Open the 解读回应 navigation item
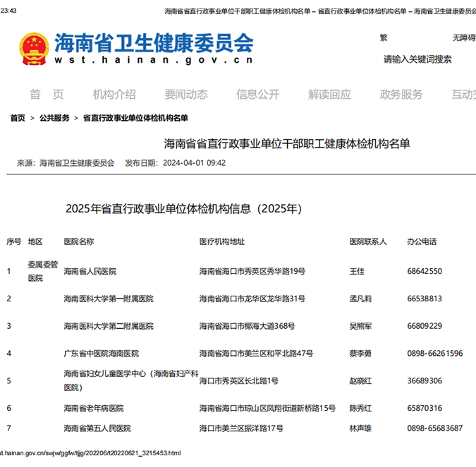 pos(329,95)
